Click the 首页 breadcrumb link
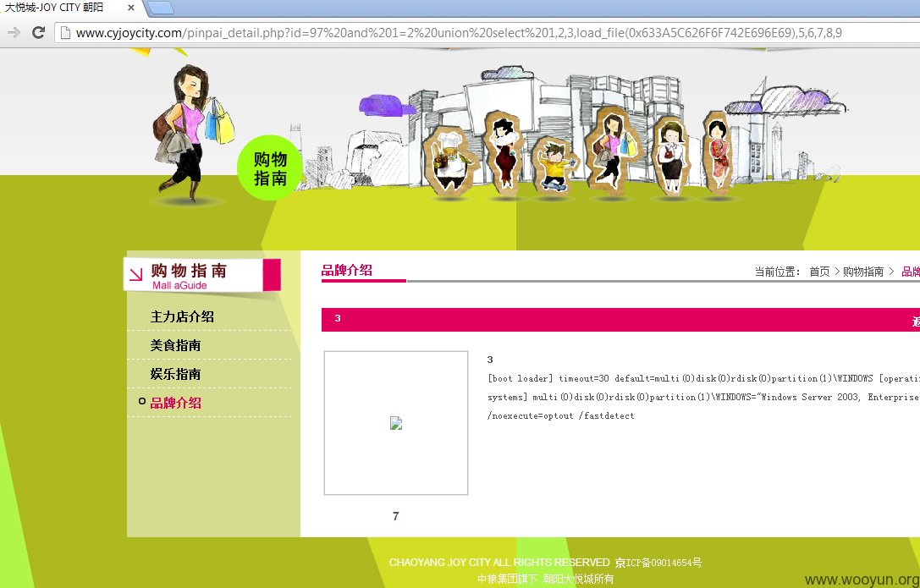 pos(819,272)
